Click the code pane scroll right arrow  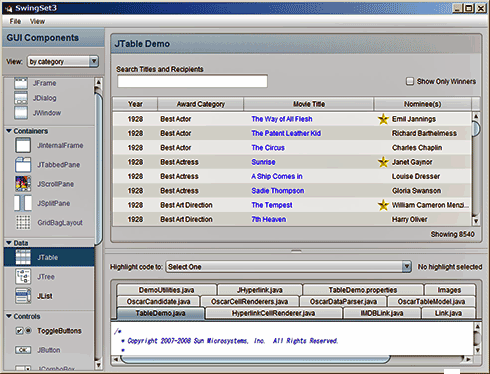pyautogui.click(x=468, y=359)
